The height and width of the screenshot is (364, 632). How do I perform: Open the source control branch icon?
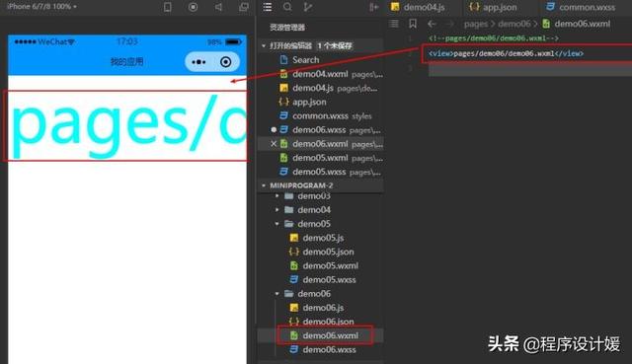(307, 7)
